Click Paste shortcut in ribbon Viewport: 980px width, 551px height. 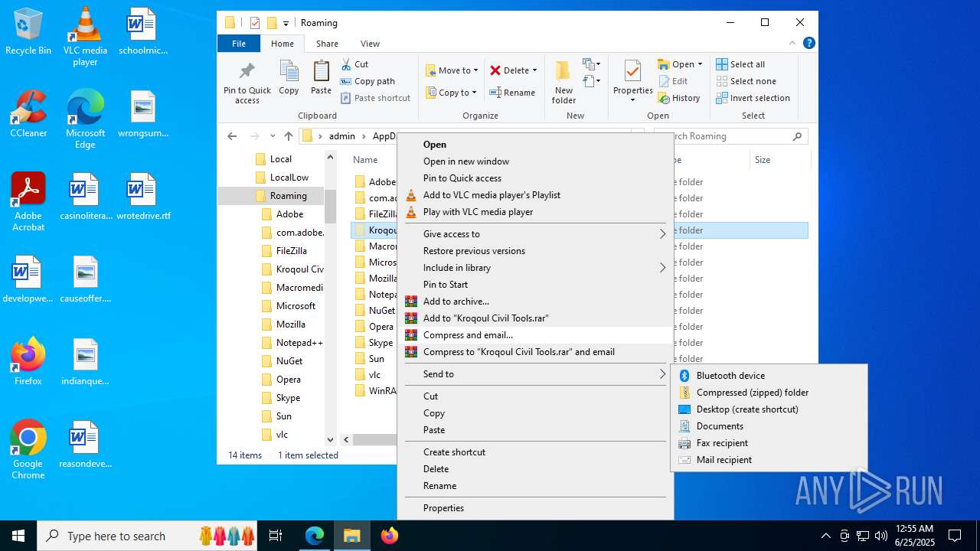[375, 98]
